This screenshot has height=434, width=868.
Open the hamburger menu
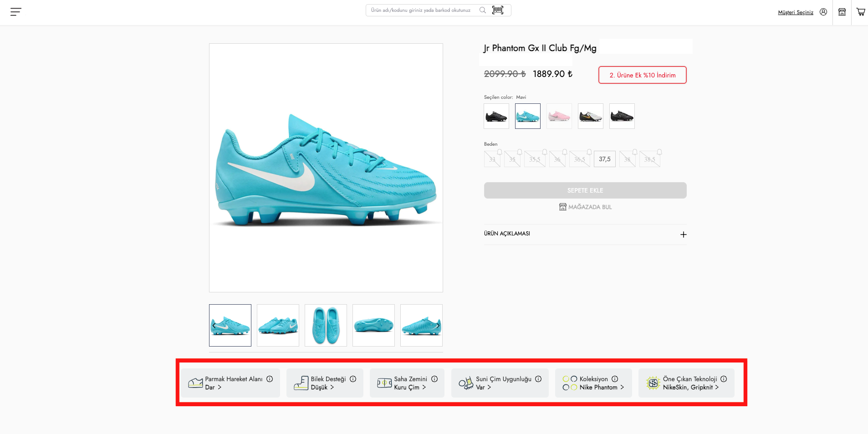[x=16, y=12]
